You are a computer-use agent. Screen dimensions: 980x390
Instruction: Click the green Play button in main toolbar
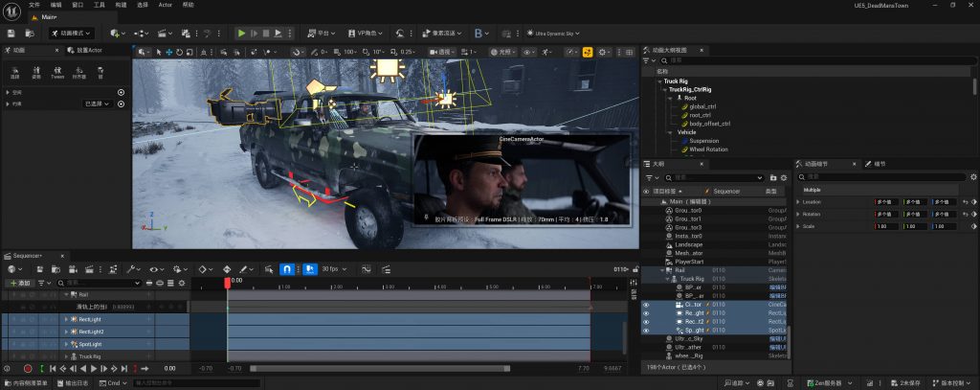(x=242, y=33)
